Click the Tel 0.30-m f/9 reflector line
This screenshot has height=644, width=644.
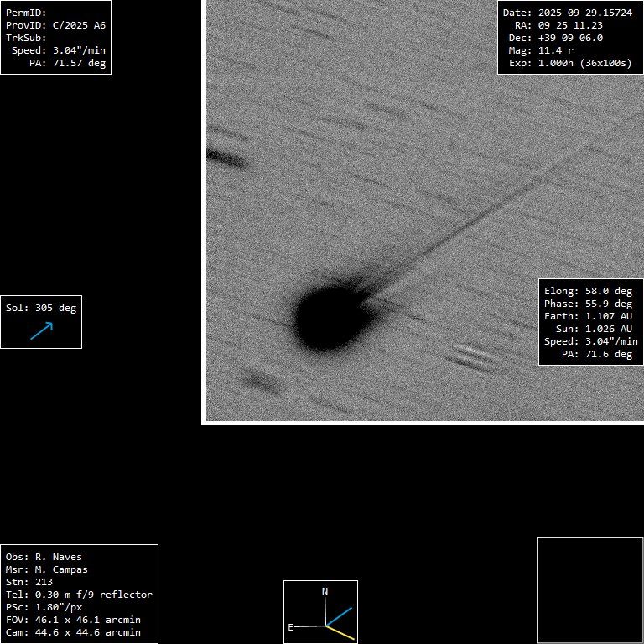point(79,595)
